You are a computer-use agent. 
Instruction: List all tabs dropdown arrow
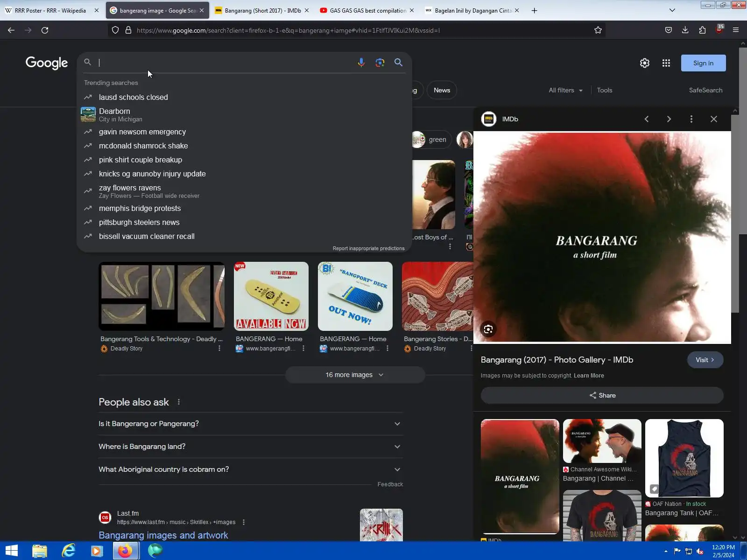pyautogui.click(x=672, y=10)
